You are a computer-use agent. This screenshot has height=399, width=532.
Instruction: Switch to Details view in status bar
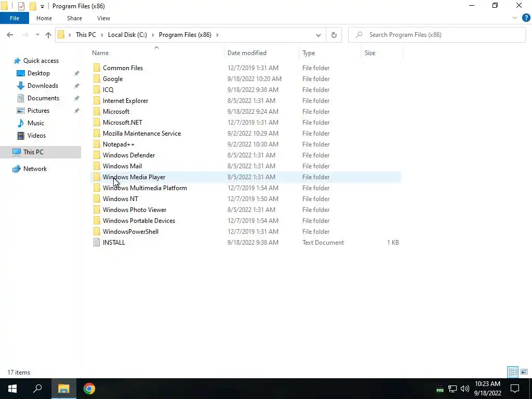tap(513, 372)
